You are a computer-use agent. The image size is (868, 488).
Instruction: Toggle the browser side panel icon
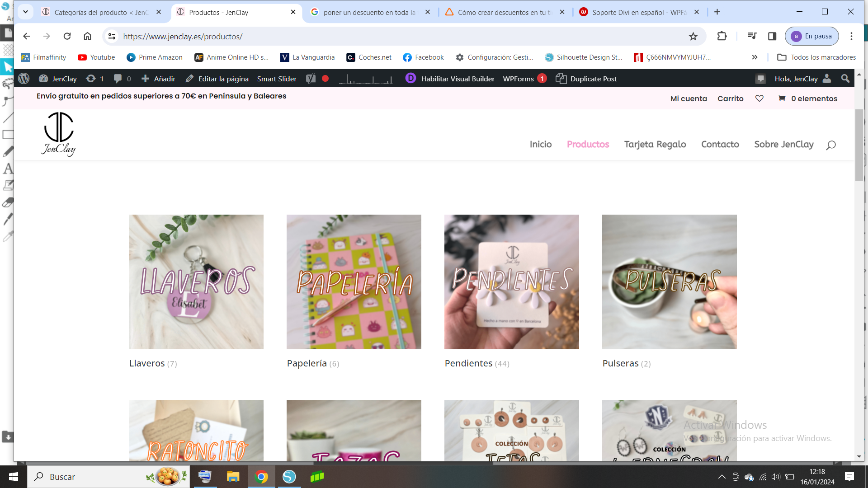[x=772, y=36]
